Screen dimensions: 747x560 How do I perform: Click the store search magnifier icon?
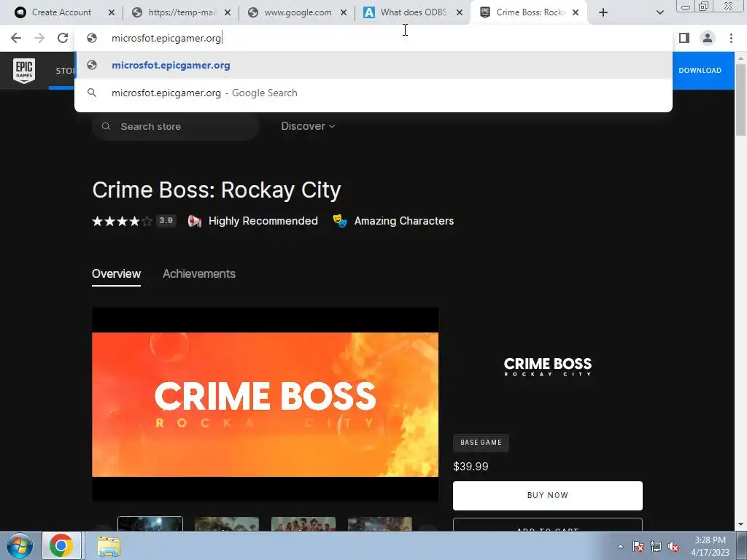coord(107,126)
